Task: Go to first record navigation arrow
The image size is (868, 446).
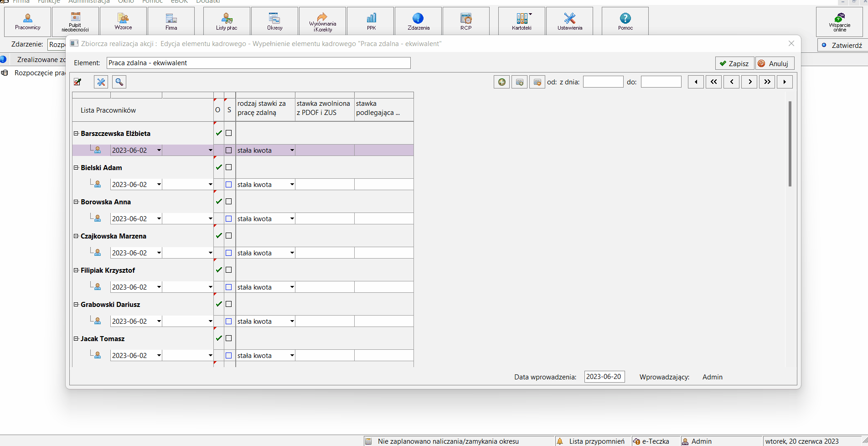Action: [x=696, y=82]
